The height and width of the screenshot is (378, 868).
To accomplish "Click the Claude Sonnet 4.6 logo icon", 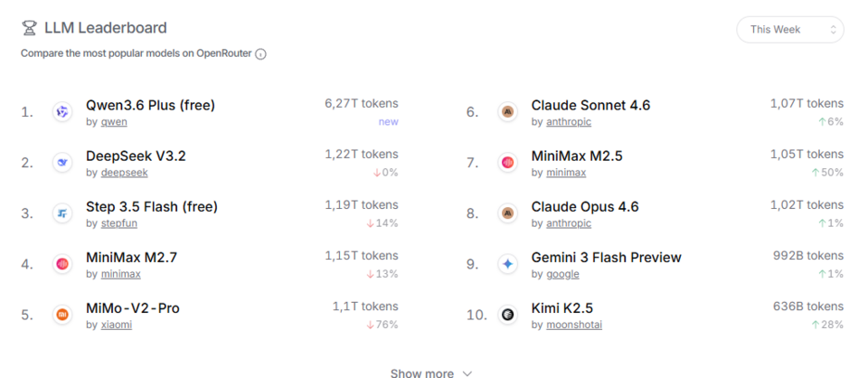I will click(x=508, y=112).
